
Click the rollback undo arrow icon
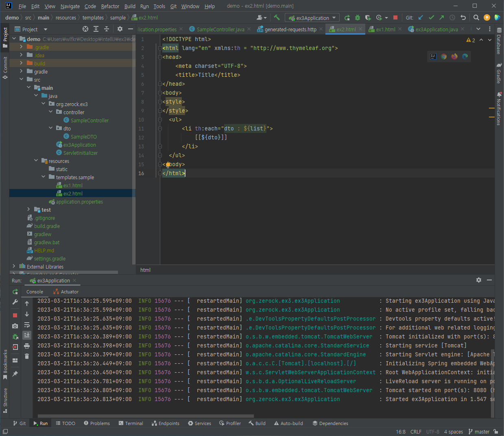tap(463, 17)
